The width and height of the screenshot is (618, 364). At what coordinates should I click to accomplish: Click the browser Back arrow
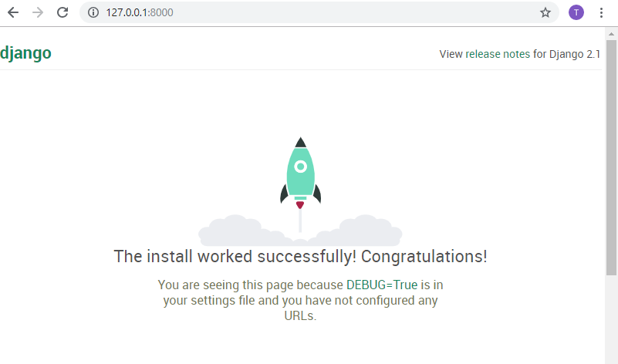13,12
